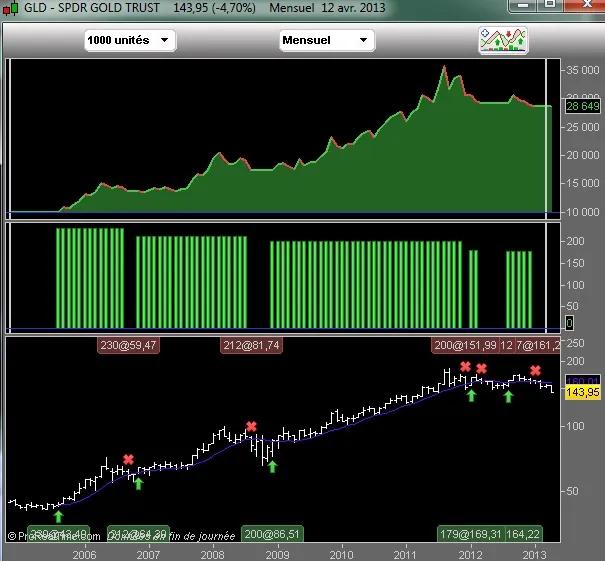The height and width of the screenshot is (561, 605).
Task: Click the candlestick icon in title bar
Action: coord(10,8)
